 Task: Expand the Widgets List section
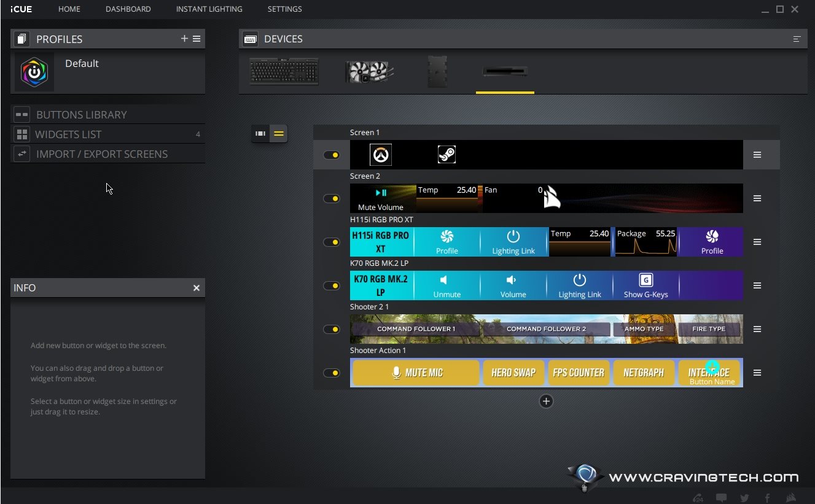[107, 134]
